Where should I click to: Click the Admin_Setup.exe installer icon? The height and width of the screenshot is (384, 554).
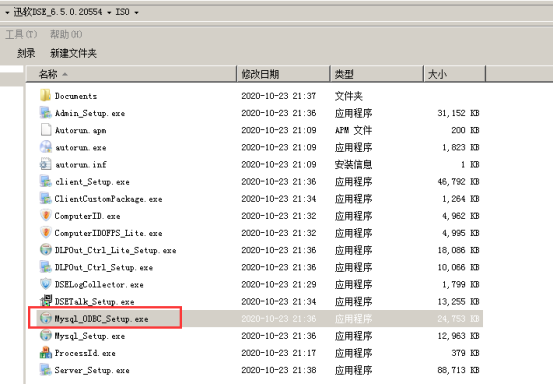point(45,113)
